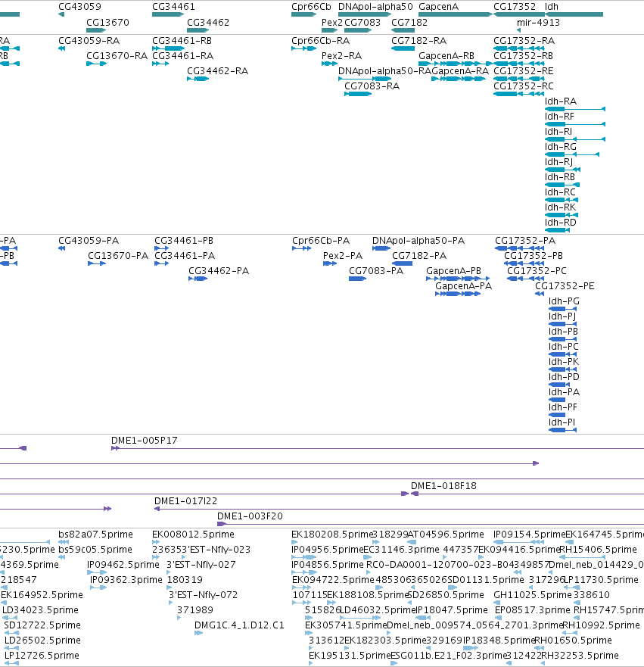Select the GapcenA gene label
Viewport: 644px width, 667px height.
(439, 7)
